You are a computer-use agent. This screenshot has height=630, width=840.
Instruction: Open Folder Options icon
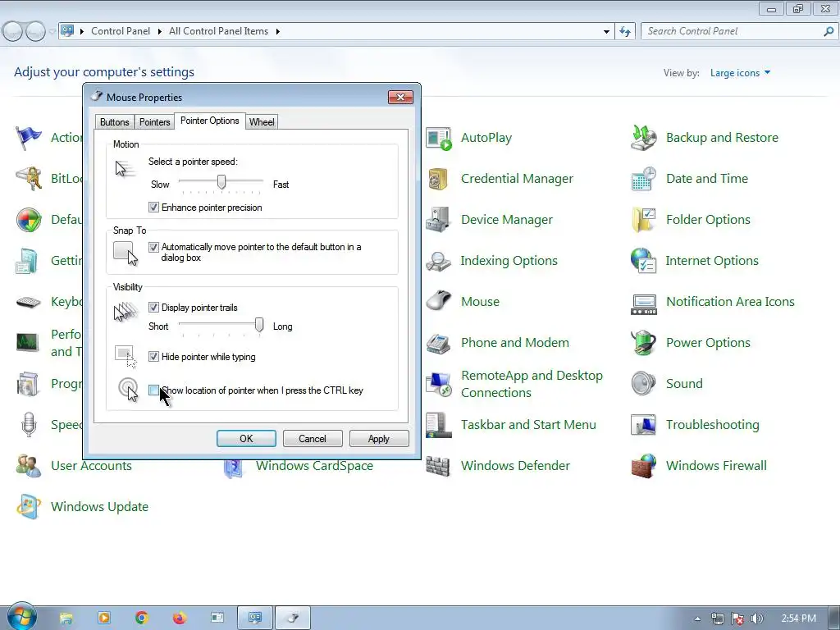(643, 220)
